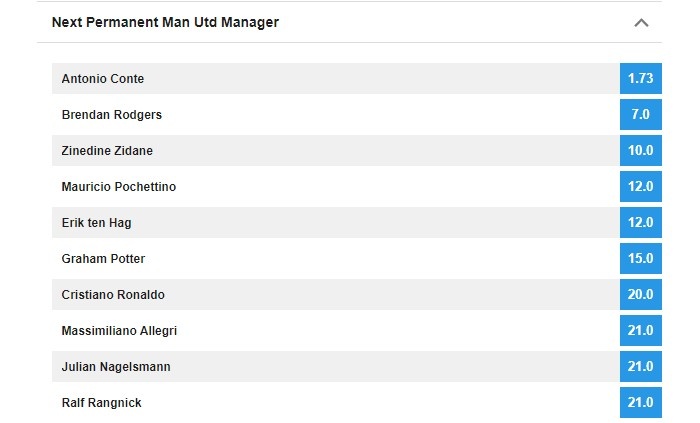The image size is (700, 423).
Task: Select Zinedine Zidane odds 10.0
Action: [x=641, y=150]
